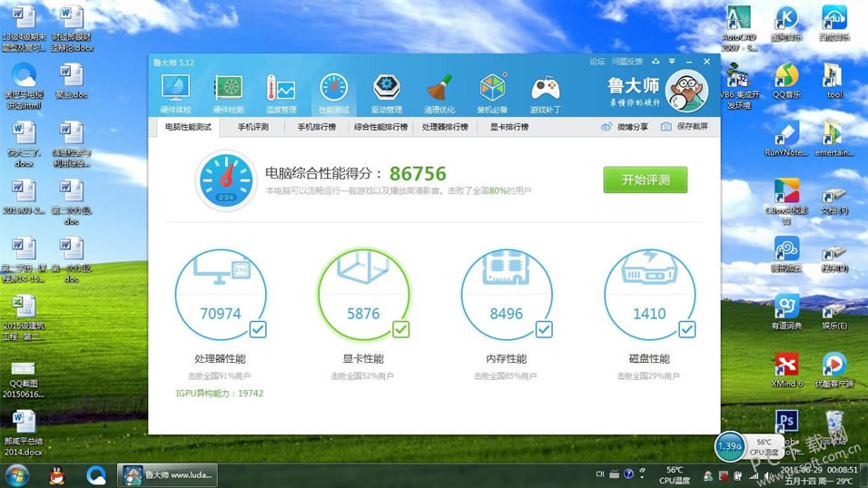The image size is (868, 488).
Task: Open the Windows Start button
Action: (16, 475)
